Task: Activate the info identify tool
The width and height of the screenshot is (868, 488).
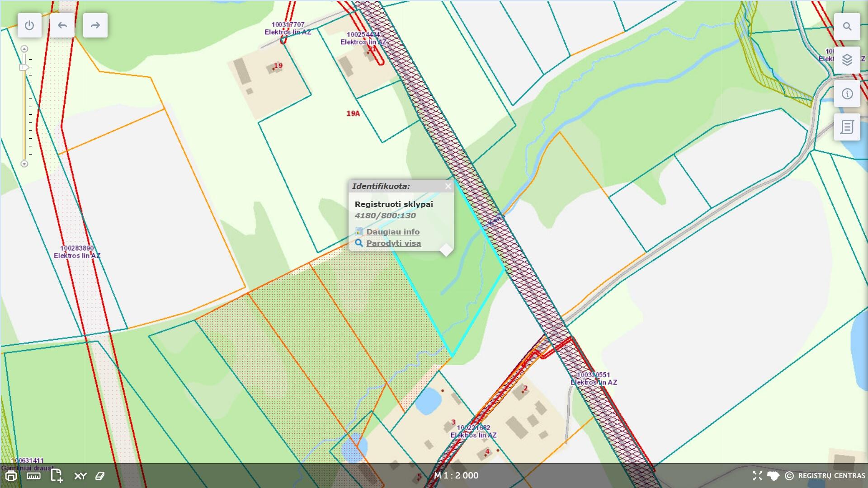Action: (x=847, y=94)
